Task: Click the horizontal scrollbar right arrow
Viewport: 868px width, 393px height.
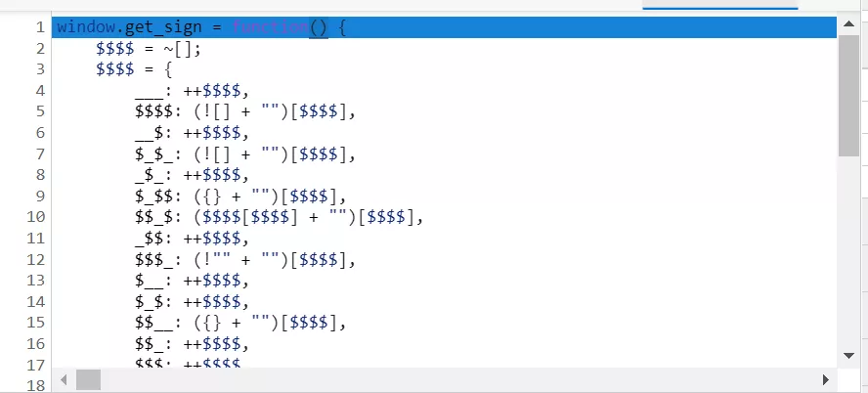Action: pos(826,378)
